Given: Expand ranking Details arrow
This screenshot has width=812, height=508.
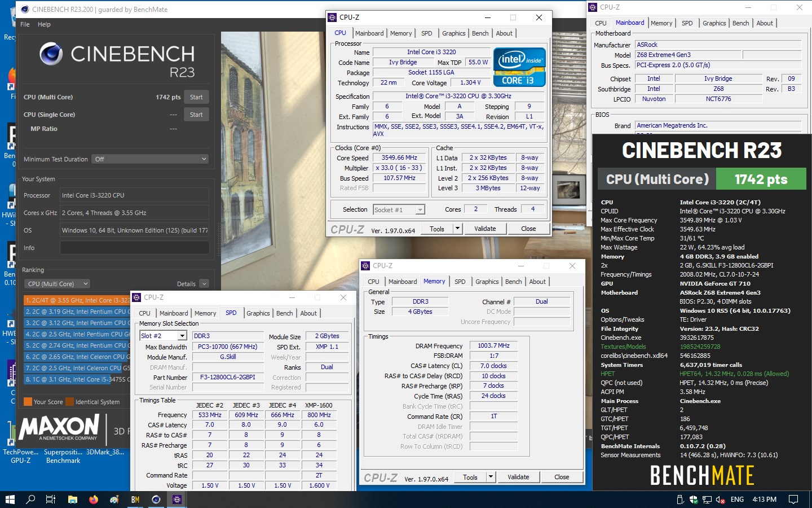Looking at the screenshot, I should 204,284.
